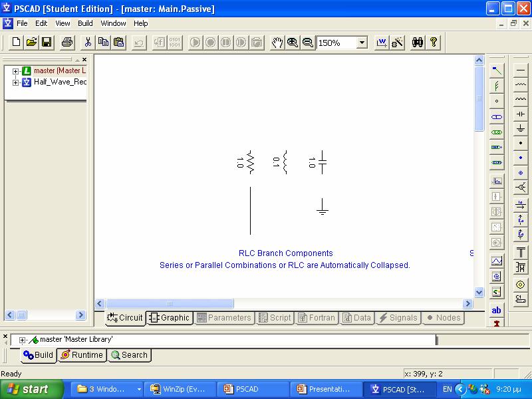Image resolution: width=532 pixels, height=399 pixels.
Task: Open the Edit menu
Action: pyautogui.click(x=41, y=23)
